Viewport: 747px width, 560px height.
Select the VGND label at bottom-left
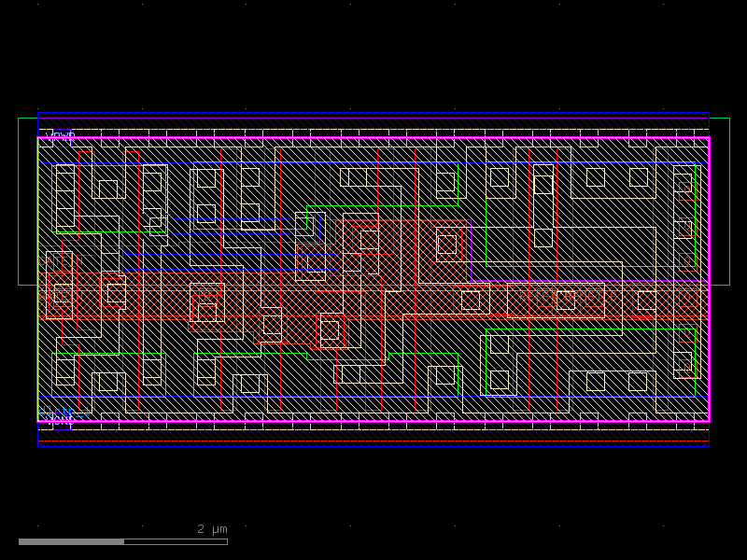point(60,422)
